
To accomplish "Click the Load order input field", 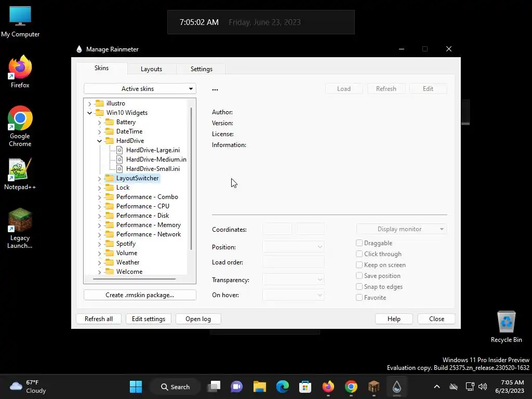I will [x=293, y=262].
